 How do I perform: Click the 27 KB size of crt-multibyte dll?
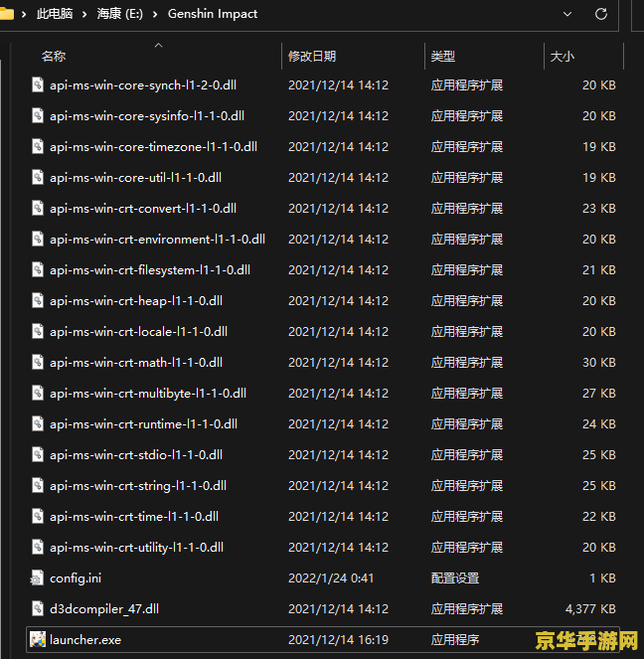point(599,394)
